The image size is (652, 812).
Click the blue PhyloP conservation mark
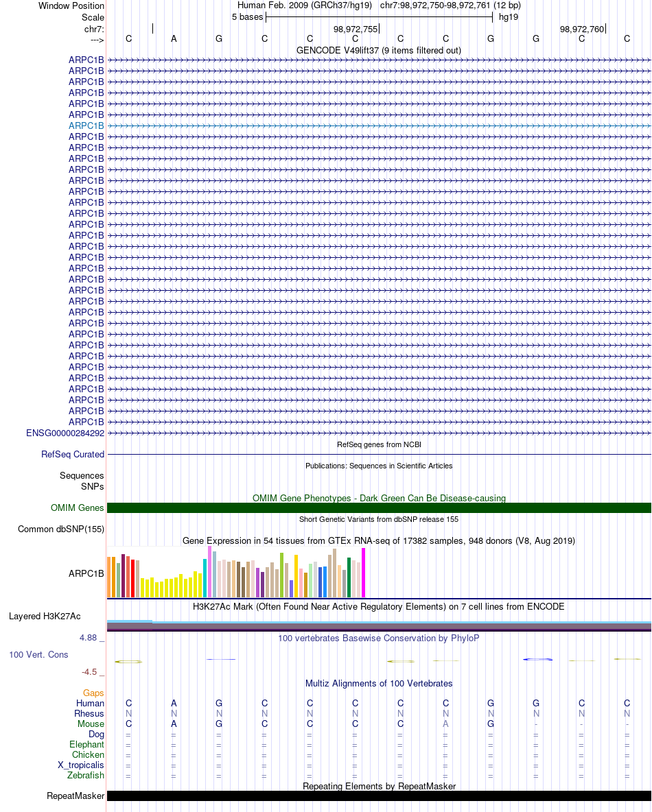coord(537,659)
